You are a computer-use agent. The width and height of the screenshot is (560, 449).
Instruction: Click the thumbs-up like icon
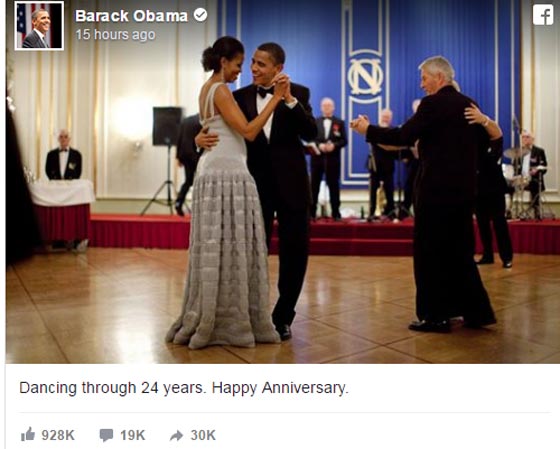click(x=28, y=434)
